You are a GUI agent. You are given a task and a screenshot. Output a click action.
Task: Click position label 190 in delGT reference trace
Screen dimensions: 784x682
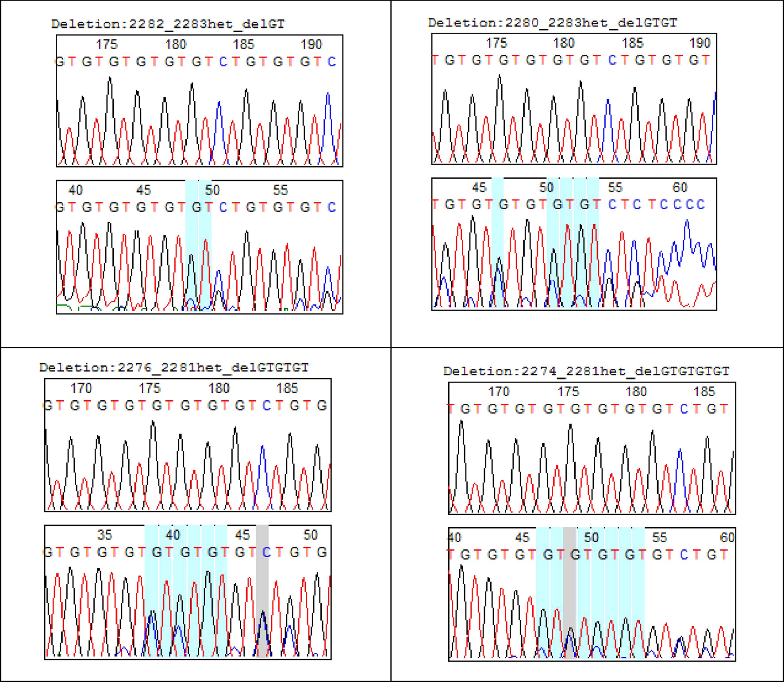(x=311, y=45)
